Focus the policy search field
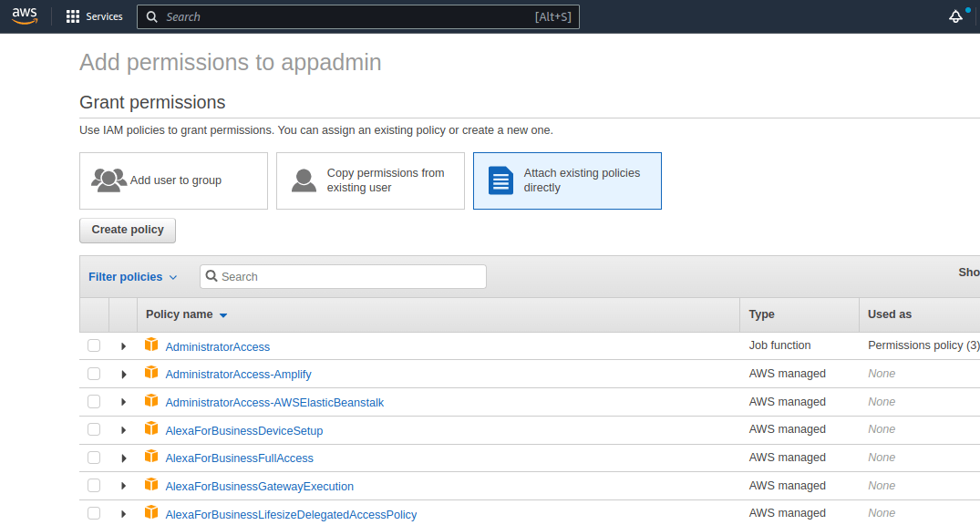The image size is (980, 525). [343, 277]
